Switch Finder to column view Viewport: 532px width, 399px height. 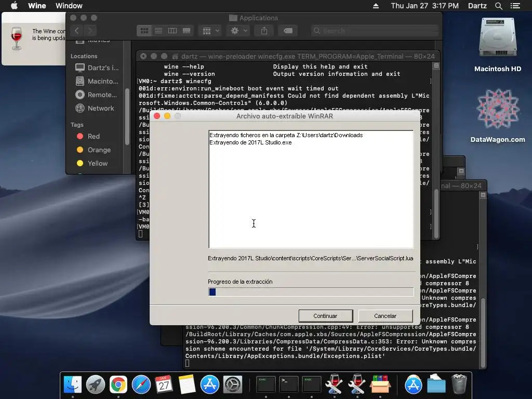coord(172,31)
